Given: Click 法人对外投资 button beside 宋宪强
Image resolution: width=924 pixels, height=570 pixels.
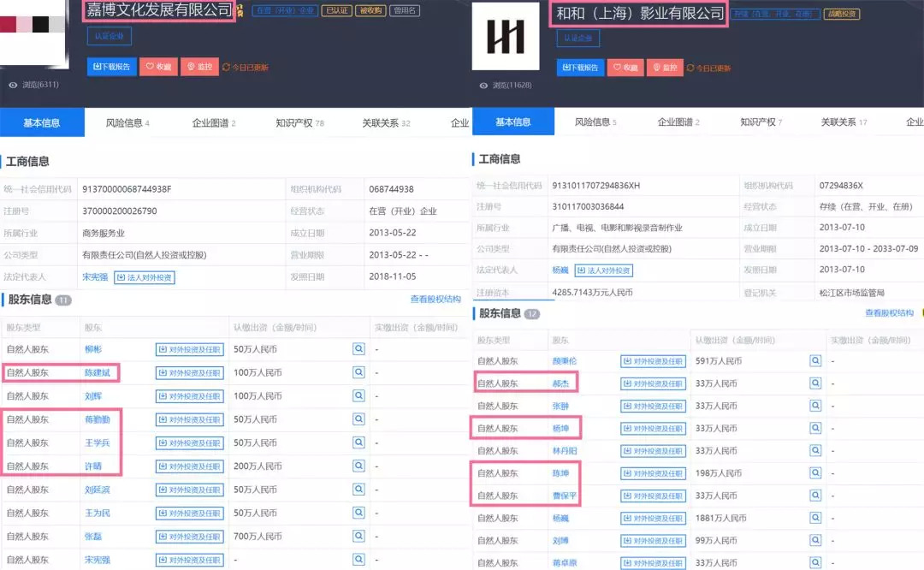Looking at the screenshot, I should point(145,277).
